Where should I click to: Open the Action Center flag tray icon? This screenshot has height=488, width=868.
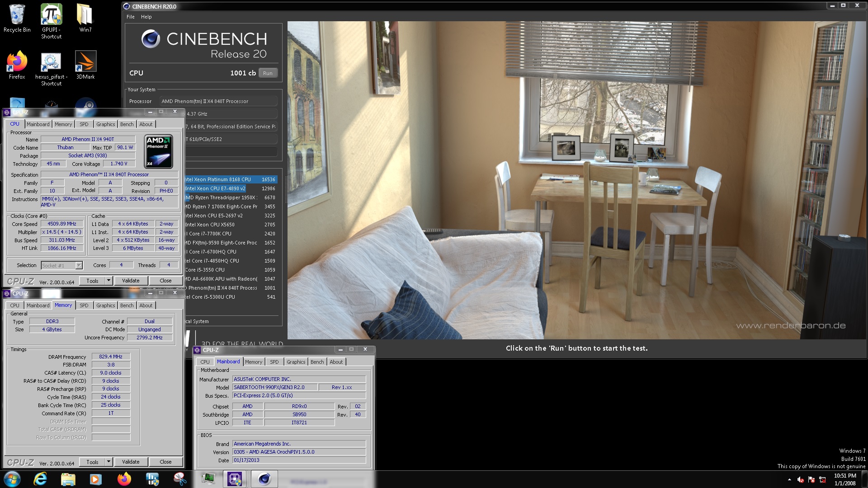click(x=811, y=479)
